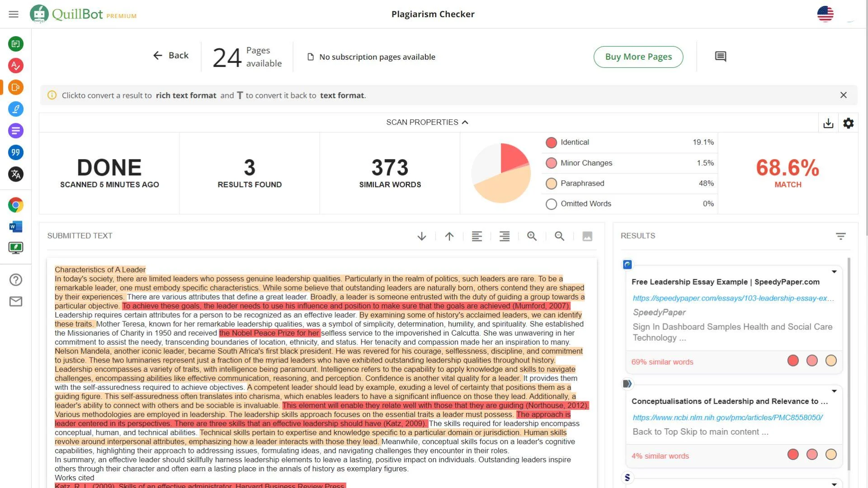Image resolution: width=868 pixels, height=488 pixels.
Task: Expand the Conceptualisations of Leadership result
Action: [x=834, y=391]
